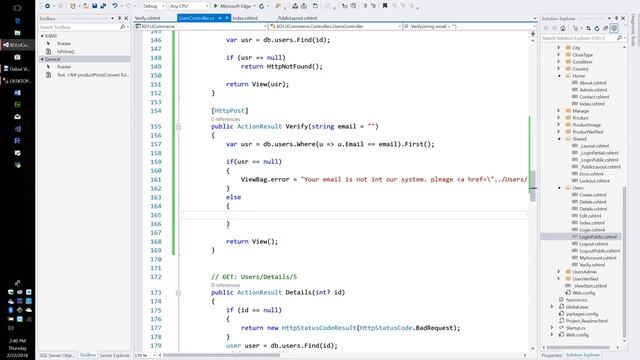
Task: Expand the City folder
Action: point(559,48)
